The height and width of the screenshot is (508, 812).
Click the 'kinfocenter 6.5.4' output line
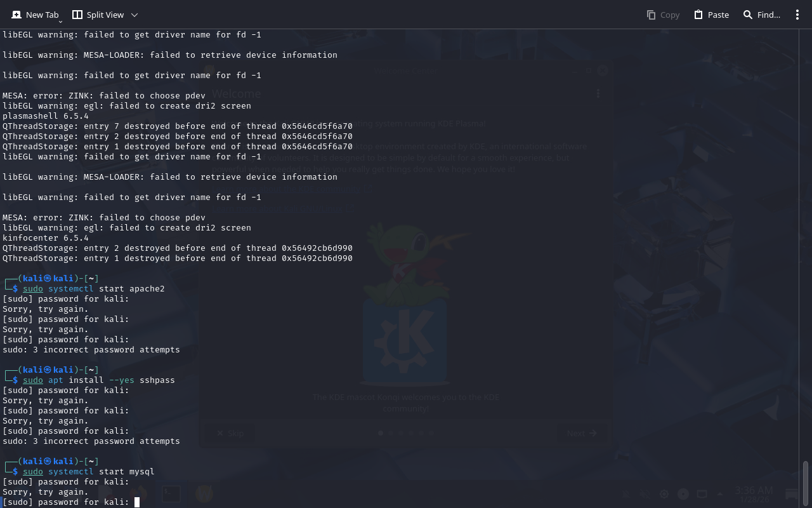tap(46, 238)
